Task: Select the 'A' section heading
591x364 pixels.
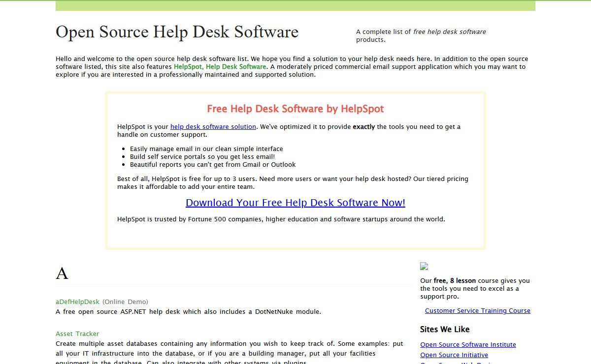Action: click(x=62, y=273)
